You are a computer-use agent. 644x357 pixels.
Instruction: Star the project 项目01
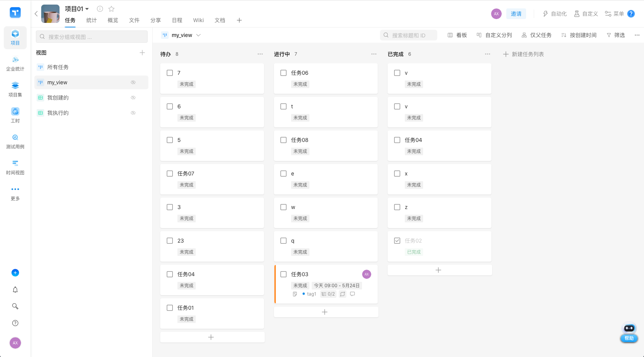click(111, 9)
